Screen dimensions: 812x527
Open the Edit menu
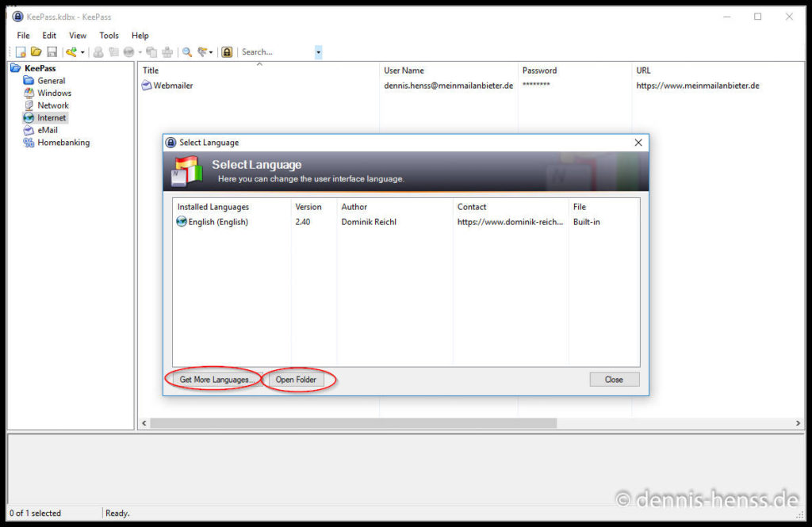pos(49,35)
